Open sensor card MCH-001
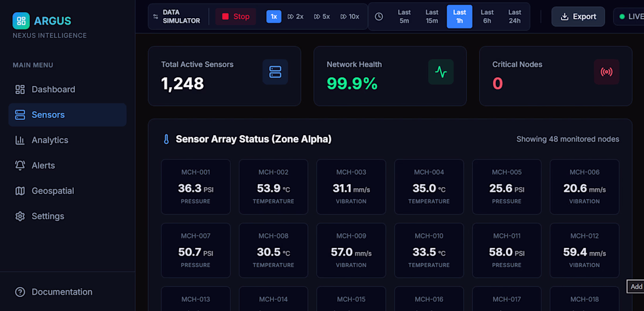This screenshot has height=311, width=644. [x=196, y=186]
